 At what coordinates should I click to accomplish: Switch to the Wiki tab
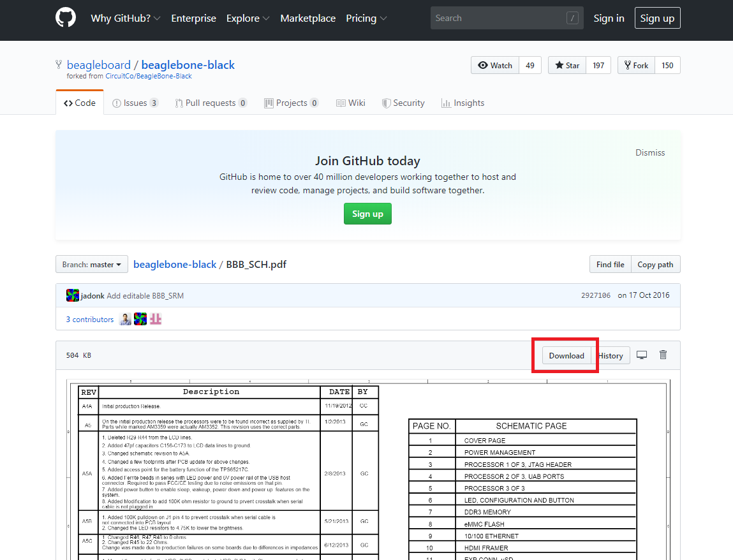[351, 103]
